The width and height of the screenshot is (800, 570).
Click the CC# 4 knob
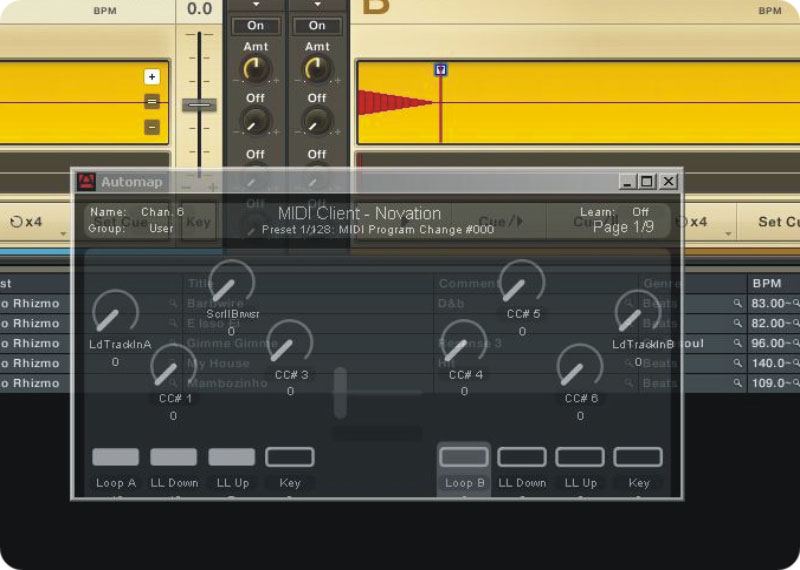pyautogui.click(x=464, y=344)
